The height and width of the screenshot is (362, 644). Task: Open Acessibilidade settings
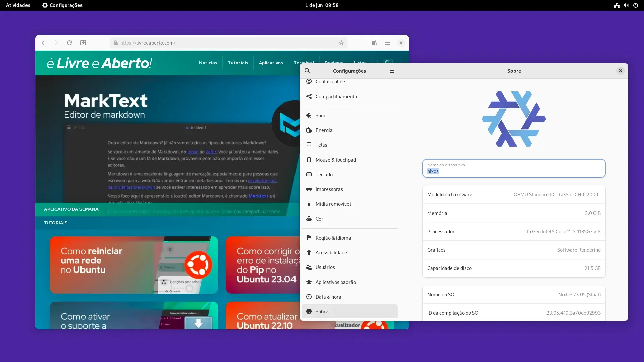350,253
